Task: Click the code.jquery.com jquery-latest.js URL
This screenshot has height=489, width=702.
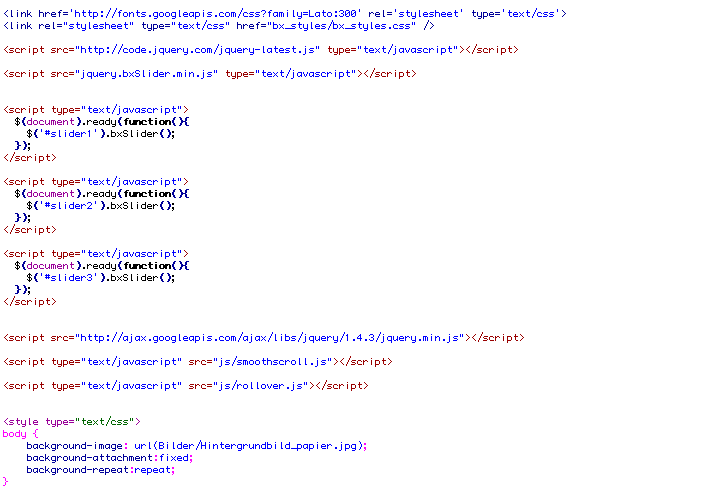Action: (183, 49)
